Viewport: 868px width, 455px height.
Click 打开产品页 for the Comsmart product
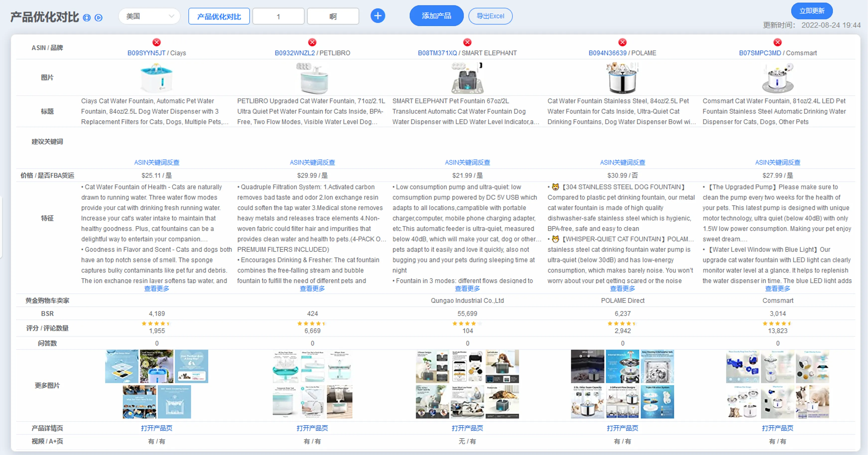click(777, 428)
